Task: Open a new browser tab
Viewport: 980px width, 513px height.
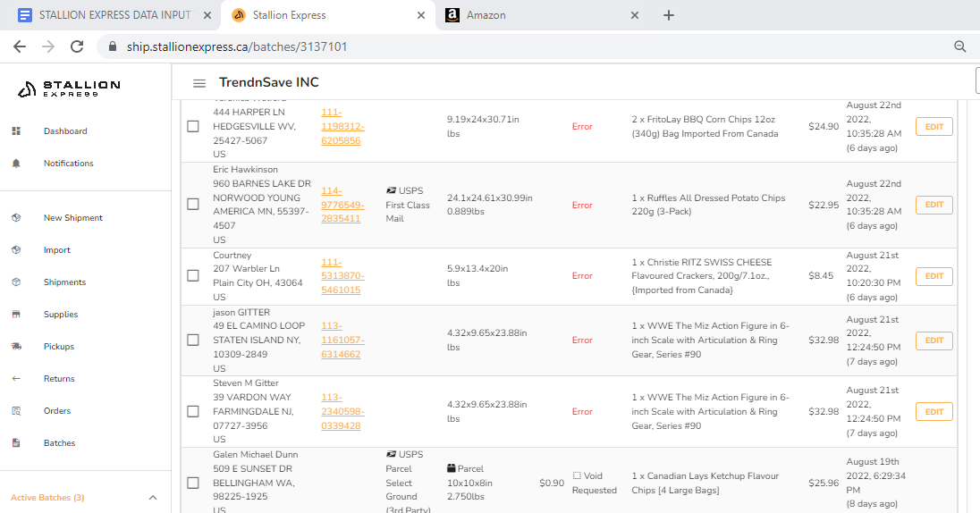Action: [x=669, y=15]
